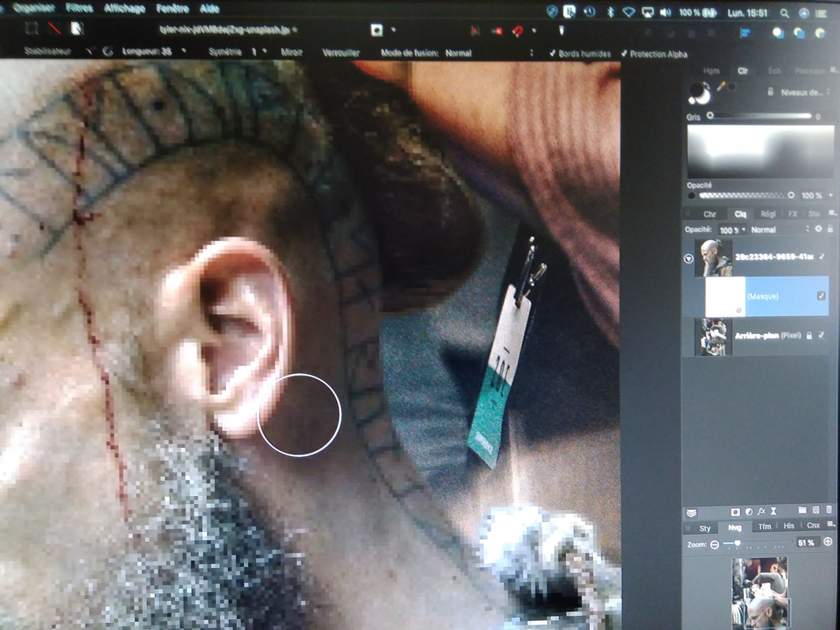The width and height of the screenshot is (840, 630).
Task: Click on the Gris slider track
Action: [x=760, y=116]
